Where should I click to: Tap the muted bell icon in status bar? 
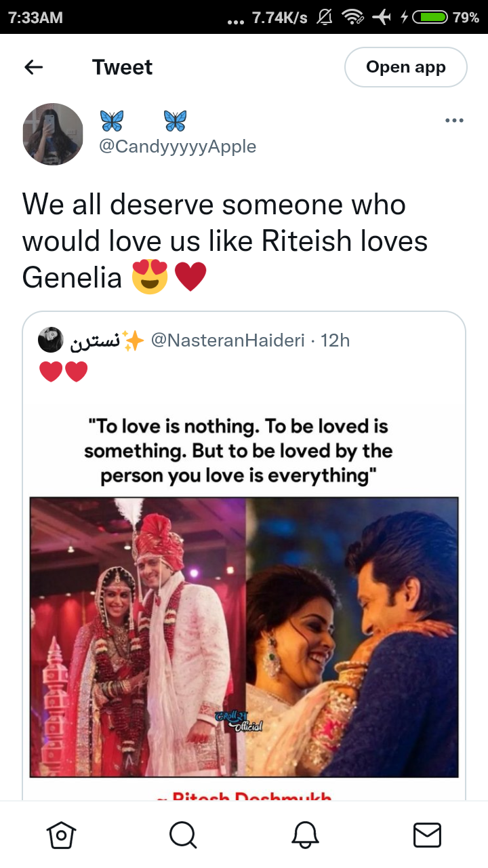pyautogui.click(x=325, y=18)
